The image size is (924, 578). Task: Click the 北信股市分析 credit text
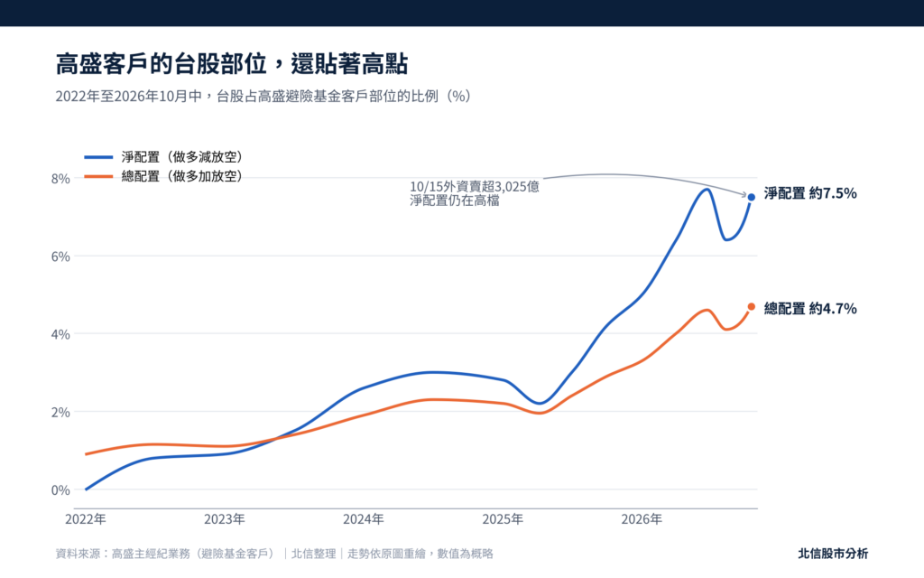click(833, 554)
